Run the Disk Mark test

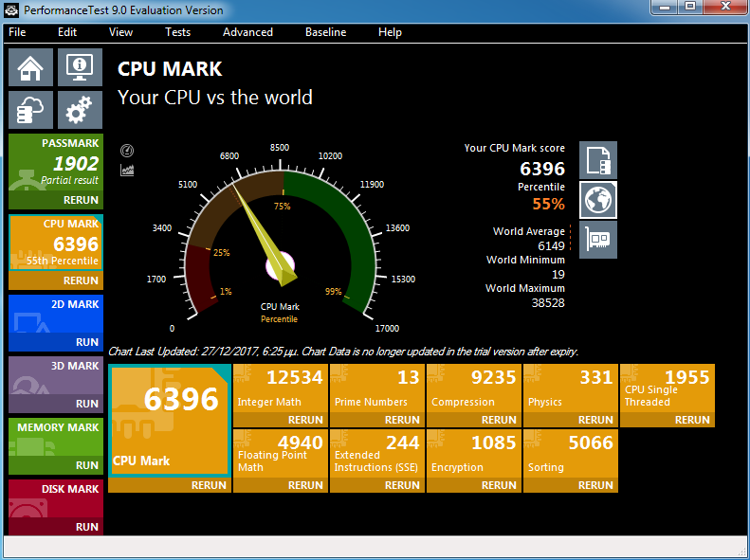pyautogui.click(x=56, y=527)
